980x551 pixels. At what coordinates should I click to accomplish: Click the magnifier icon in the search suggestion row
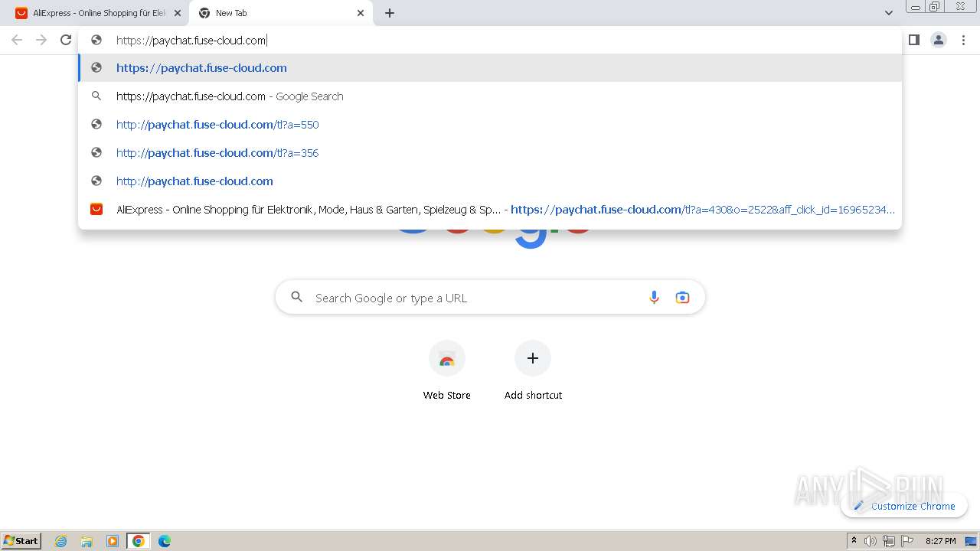coord(96,96)
